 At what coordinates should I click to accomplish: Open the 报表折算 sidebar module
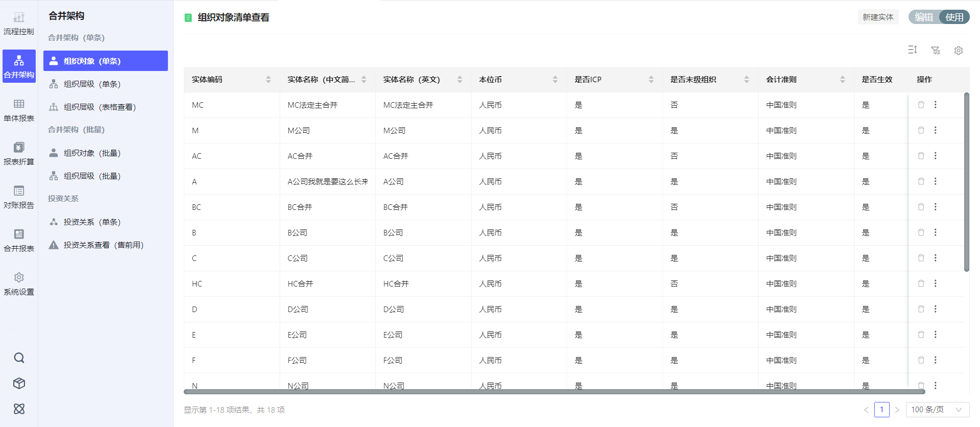pyautogui.click(x=19, y=154)
